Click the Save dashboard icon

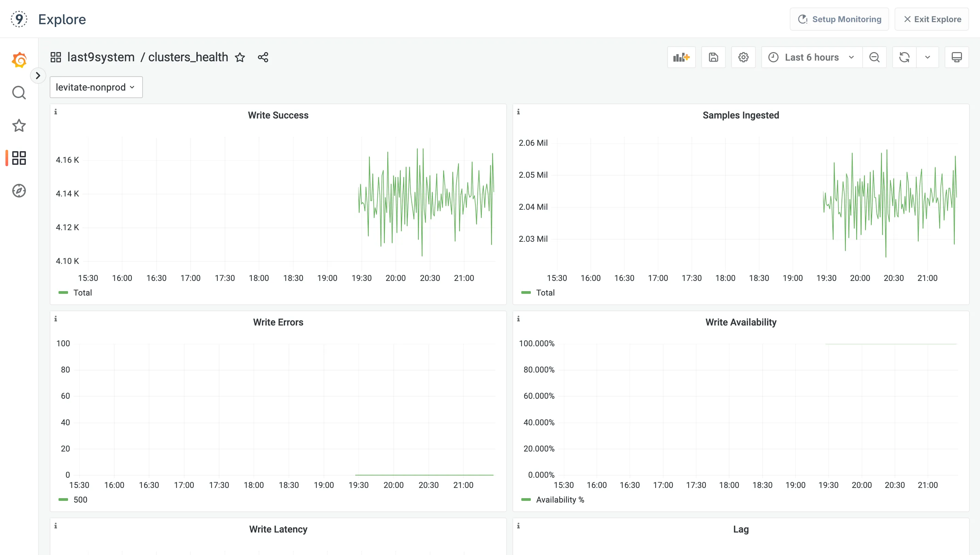coord(713,57)
